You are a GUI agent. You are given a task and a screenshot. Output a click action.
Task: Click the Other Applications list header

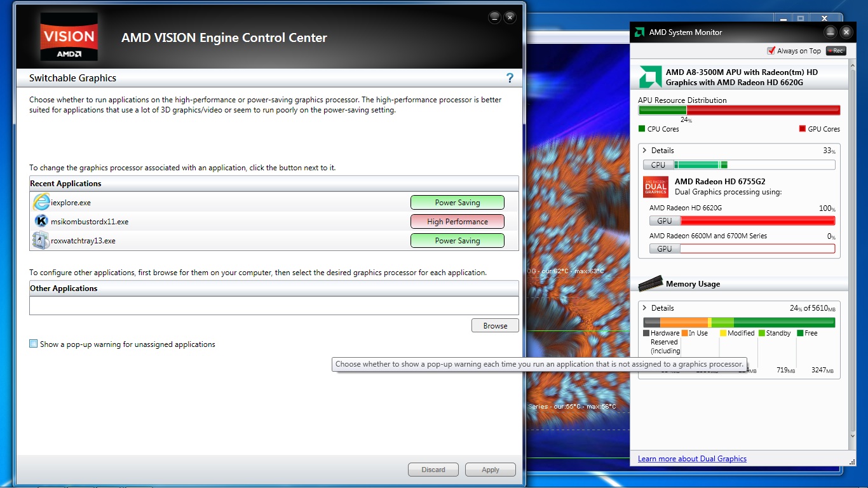(x=274, y=288)
